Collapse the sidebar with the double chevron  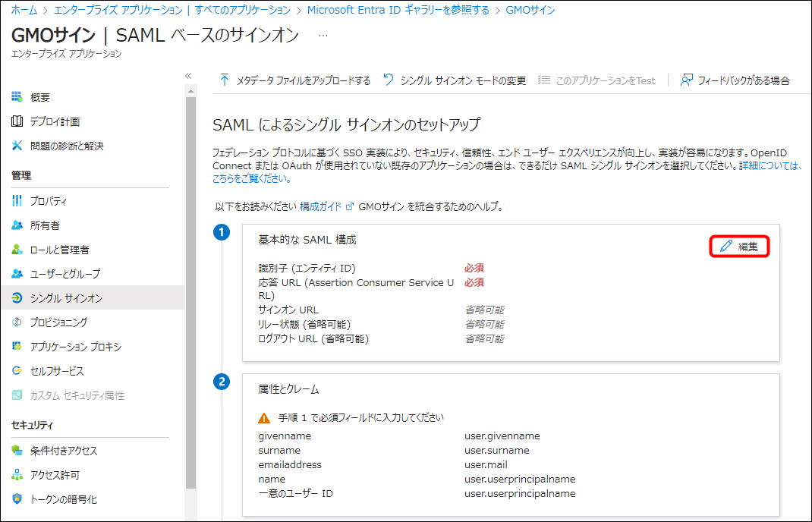(x=188, y=76)
